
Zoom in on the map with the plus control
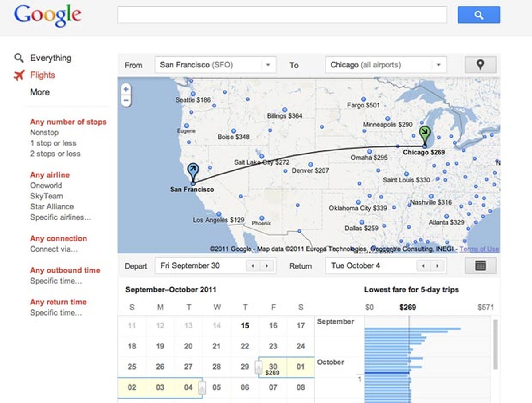[126, 89]
